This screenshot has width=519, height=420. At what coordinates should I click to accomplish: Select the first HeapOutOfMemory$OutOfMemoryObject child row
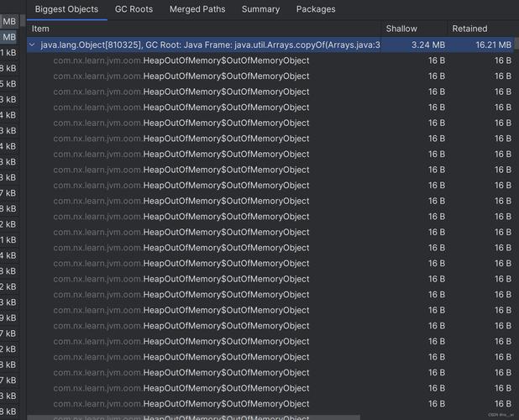click(x=226, y=60)
